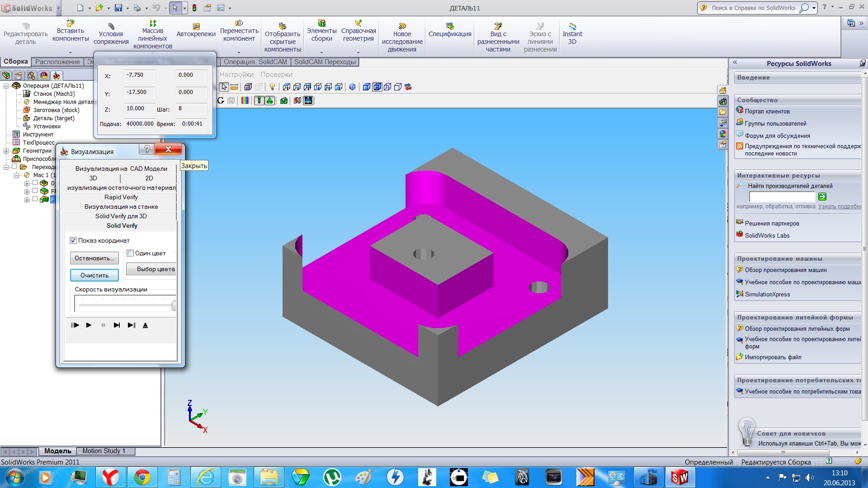Viewport: 868px width, 488px height.
Task: Collapse the Операция (ДЕТАЛЬ11) tree node
Action: point(6,86)
